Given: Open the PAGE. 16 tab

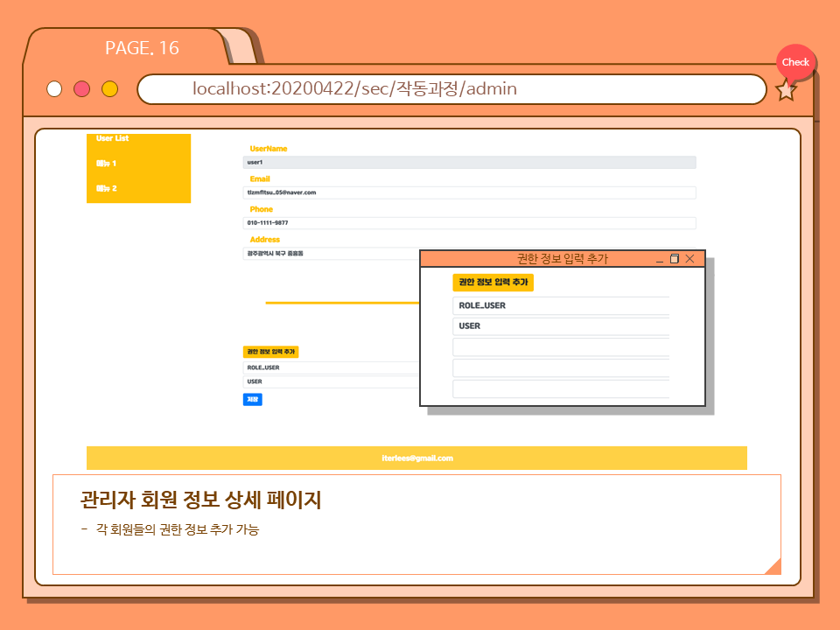Looking at the screenshot, I should click(x=141, y=48).
